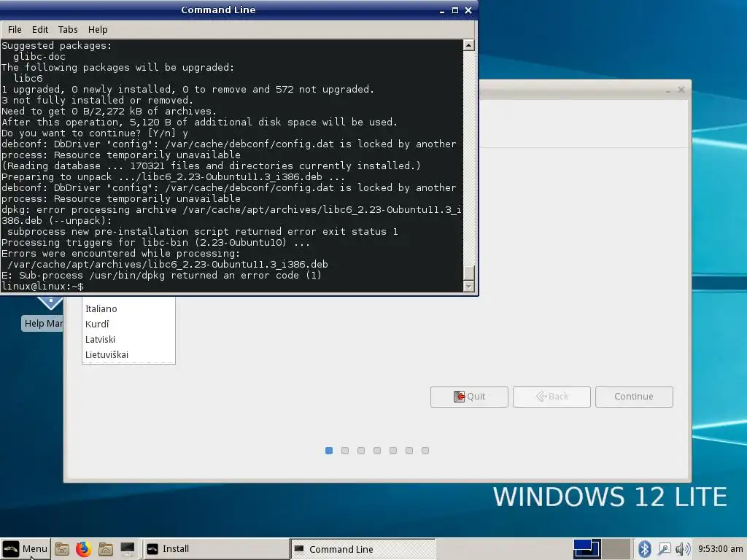Image resolution: width=747 pixels, height=560 pixels.
Task: Maximize the Command Line window
Action: point(455,10)
